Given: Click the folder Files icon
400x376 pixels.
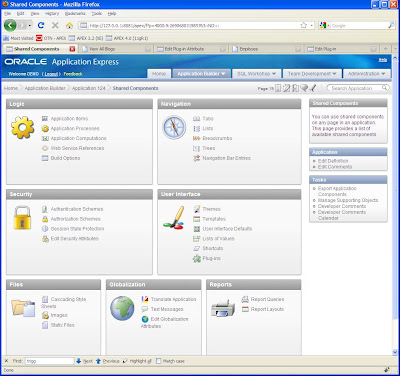Looking at the screenshot, I should tap(23, 308).
